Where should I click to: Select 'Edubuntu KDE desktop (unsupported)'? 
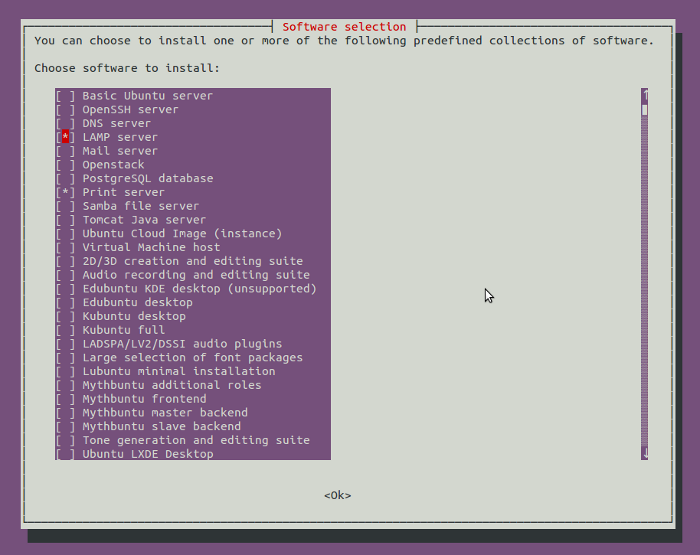(x=193, y=289)
